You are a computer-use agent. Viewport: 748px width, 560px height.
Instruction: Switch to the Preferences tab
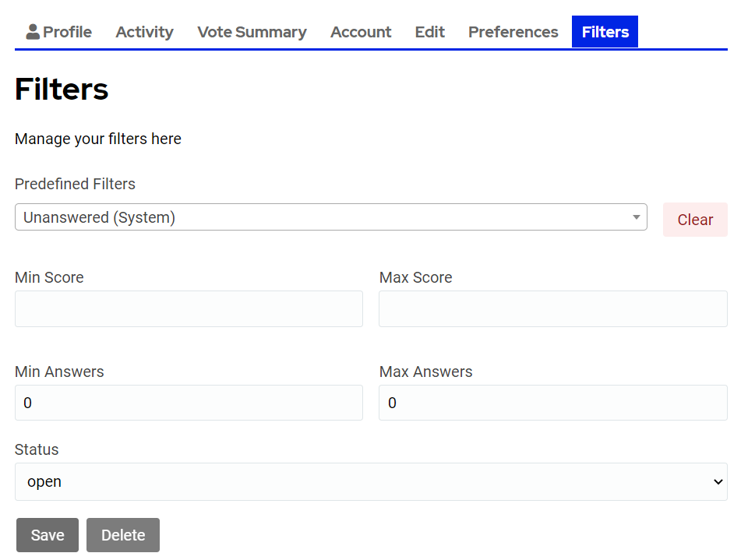point(513,32)
